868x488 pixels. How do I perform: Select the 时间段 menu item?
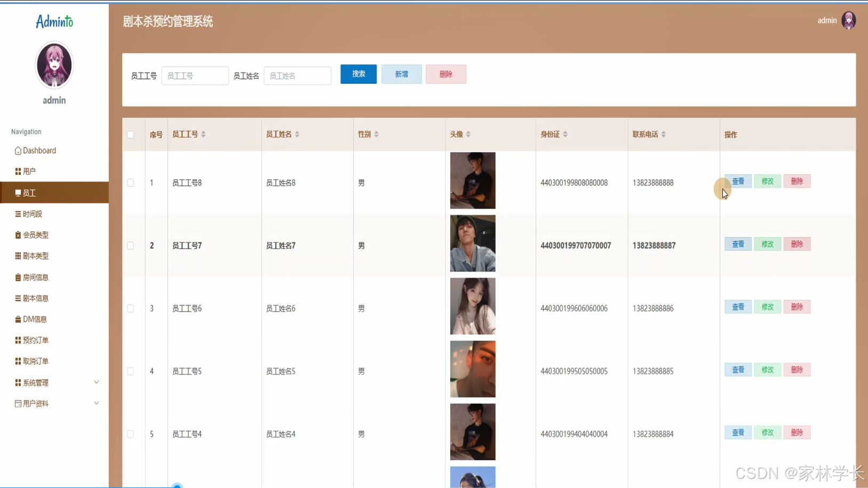pos(54,214)
